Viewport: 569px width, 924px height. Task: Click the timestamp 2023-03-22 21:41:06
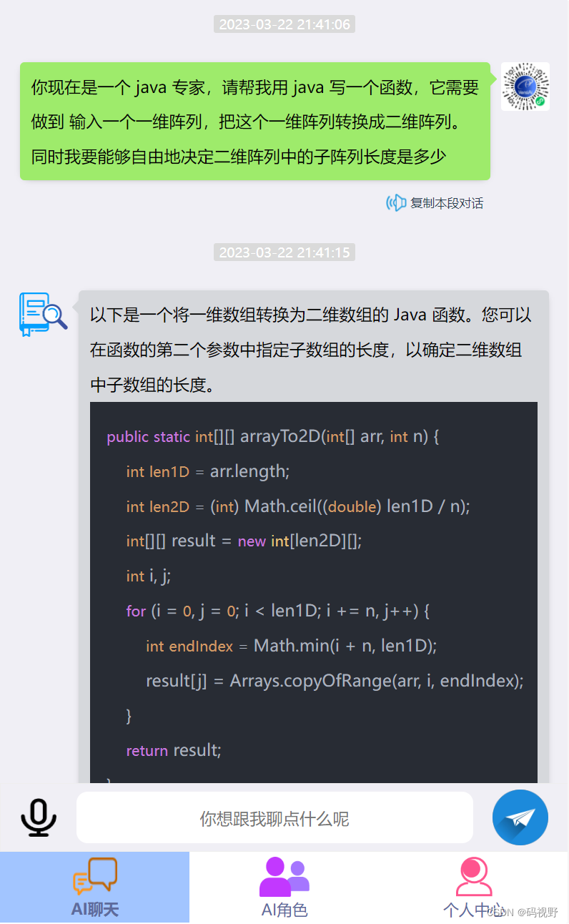pos(284,24)
